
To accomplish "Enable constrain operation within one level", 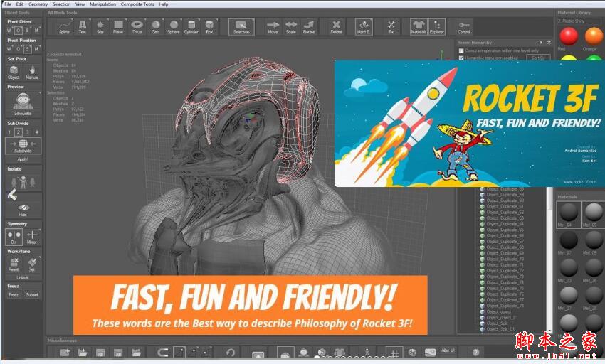I will (x=461, y=50).
